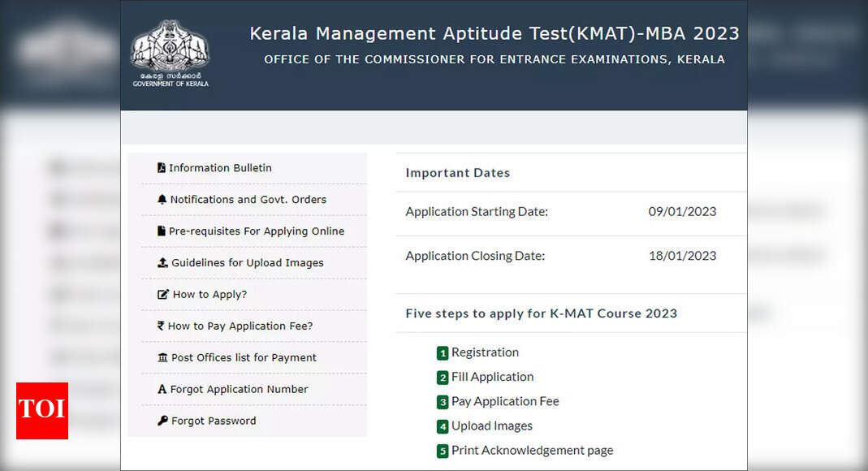Click the upload icon beside Guidelines
The height and width of the screenshot is (471, 868).
(x=162, y=262)
